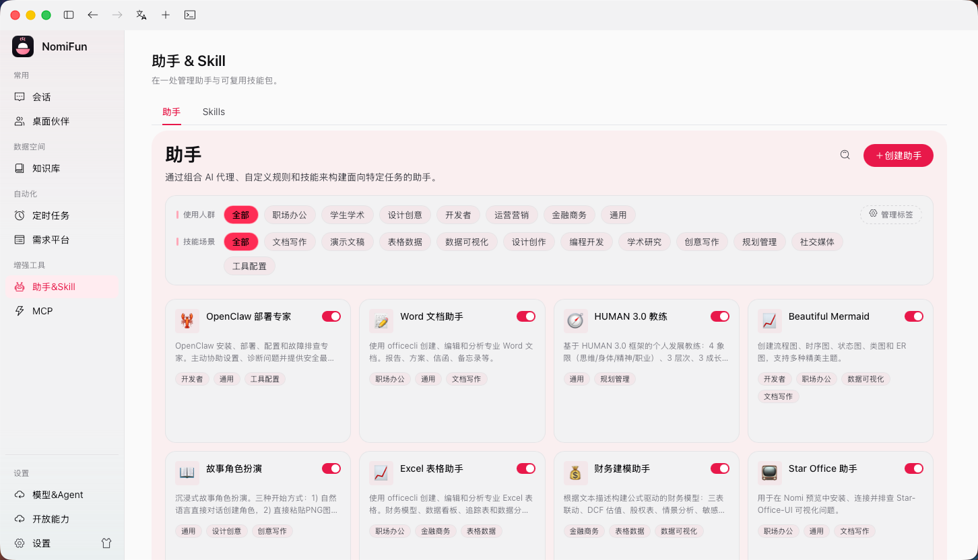Filter by 运营营销 audience
This screenshot has height=560, width=978.
click(511, 215)
